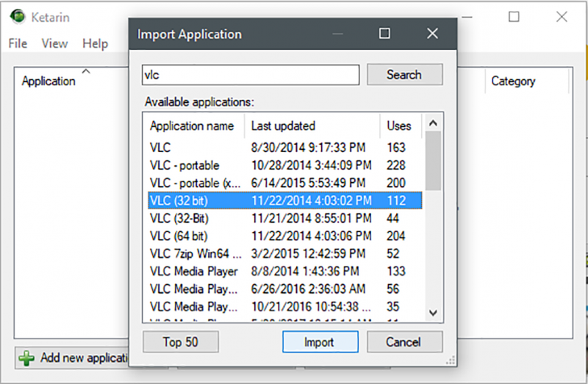Sort list by Uses column header
Screen dimensions: 588x384
(x=399, y=126)
